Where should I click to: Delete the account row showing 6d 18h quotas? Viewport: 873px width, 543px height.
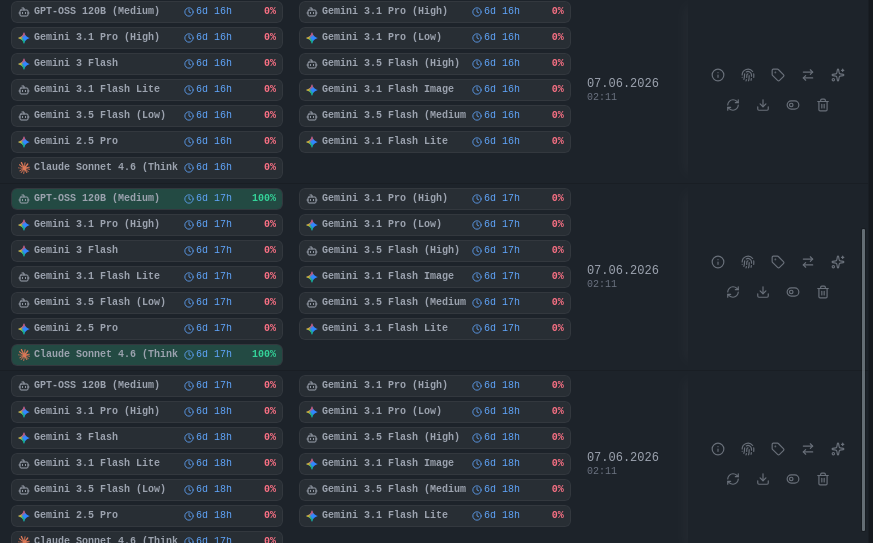(823, 479)
